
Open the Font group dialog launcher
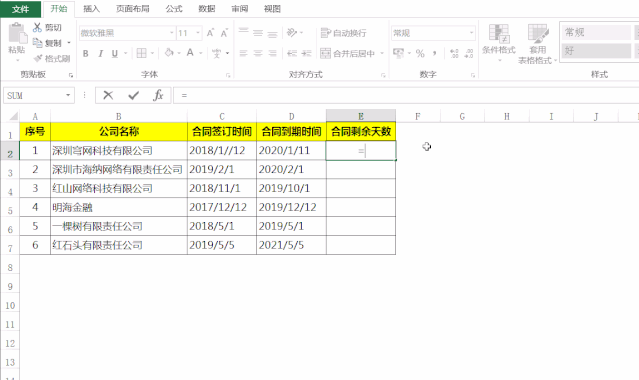coord(228,75)
